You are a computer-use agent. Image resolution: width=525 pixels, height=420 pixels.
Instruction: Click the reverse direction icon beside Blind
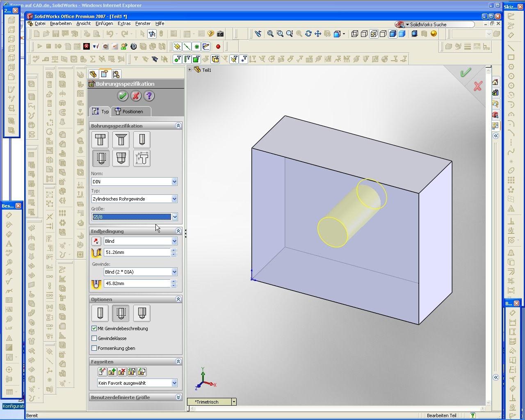point(96,241)
